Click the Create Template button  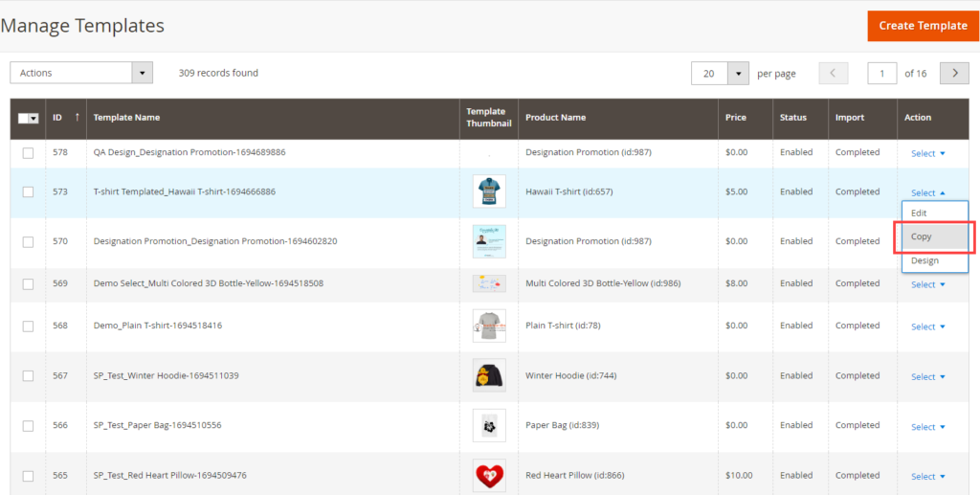coord(923,26)
